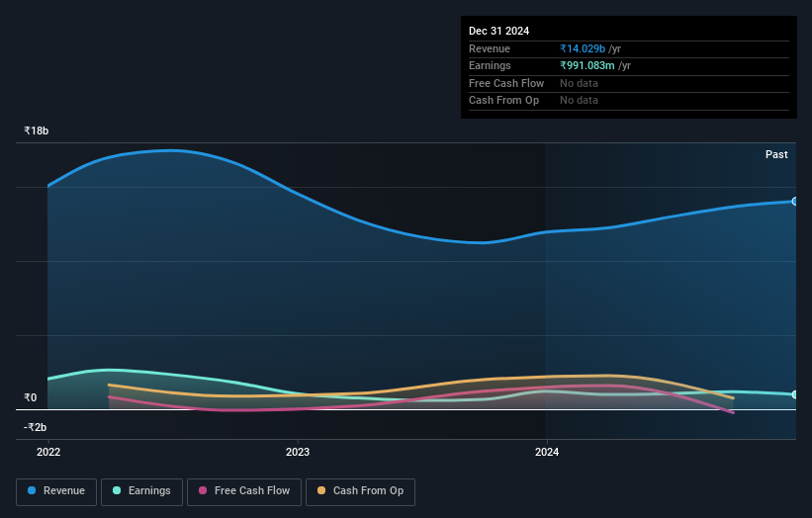Click the Free Cash Flow label in tooltip
The height and width of the screenshot is (518, 812).
(506, 83)
